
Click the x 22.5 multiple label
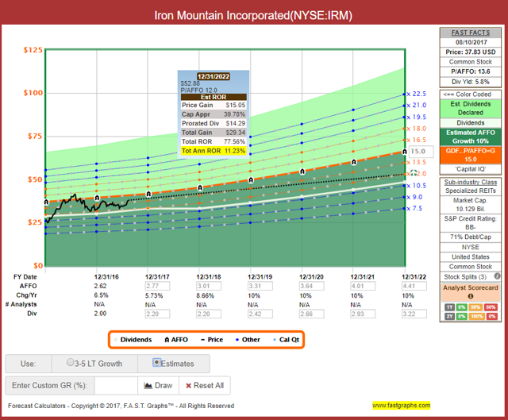tap(416, 94)
